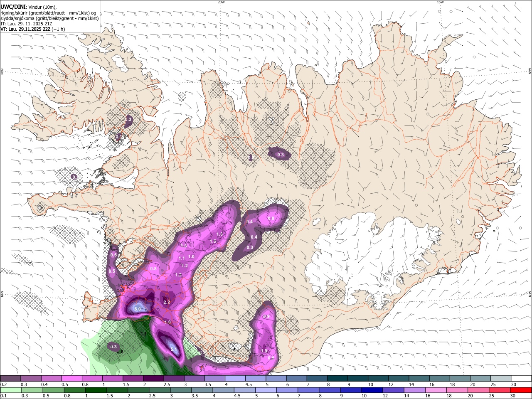This screenshot has width=532, height=399.
Task: Click the 20W longitude label
Action: pyautogui.click(x=221, y=2)
